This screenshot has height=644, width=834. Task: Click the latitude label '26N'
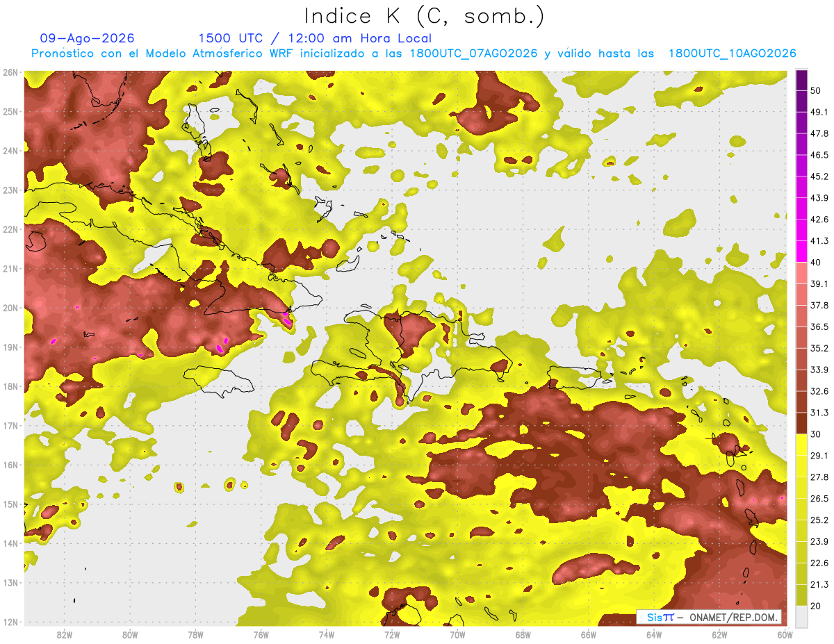click(x=10, y=72)
